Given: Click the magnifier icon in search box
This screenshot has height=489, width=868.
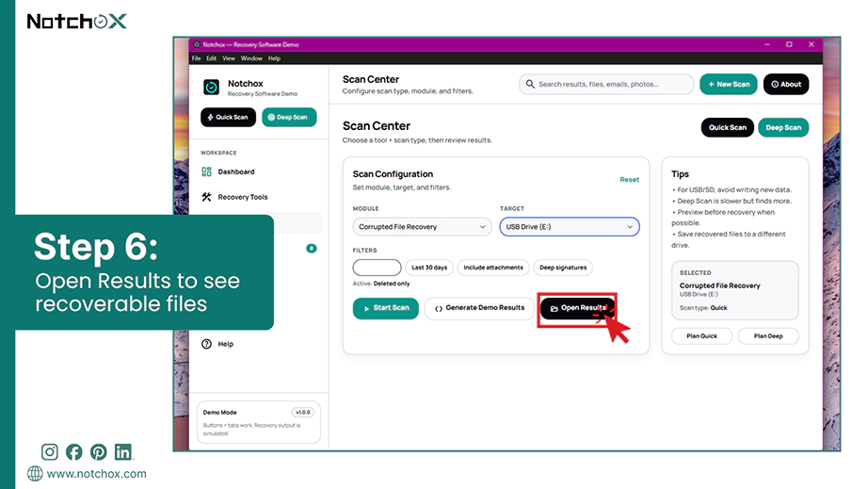Looking at the screenshot, I should pos(530,84).
